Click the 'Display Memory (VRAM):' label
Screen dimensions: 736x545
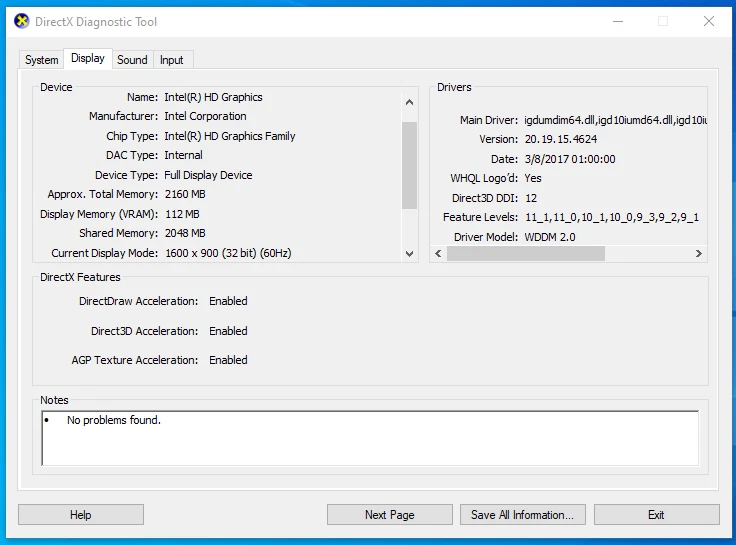tap(99, 214)
